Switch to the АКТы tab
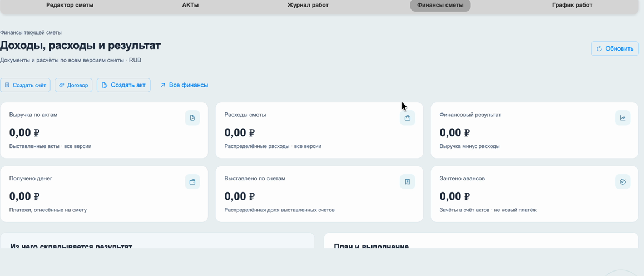The image size is (644, 276). (x=190, y=6)
